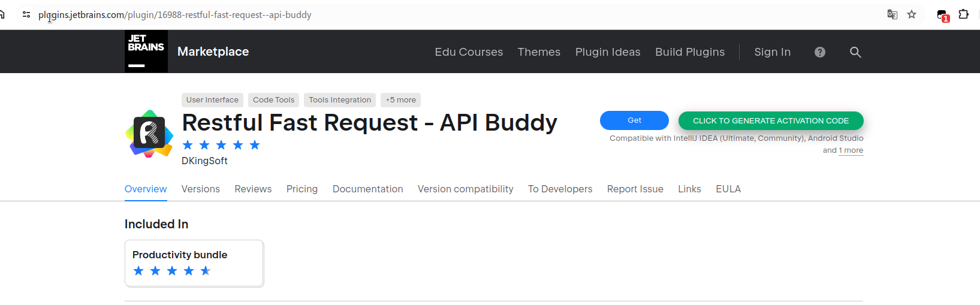Click the blue Get button
The width and height of the screenshot is (980, 305).
(x=634, y=120)
